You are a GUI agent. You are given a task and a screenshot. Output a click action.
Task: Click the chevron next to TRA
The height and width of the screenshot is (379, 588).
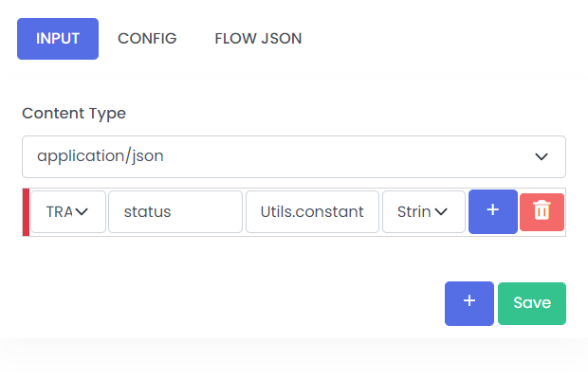pyautogui.click(x=82, y=212)
